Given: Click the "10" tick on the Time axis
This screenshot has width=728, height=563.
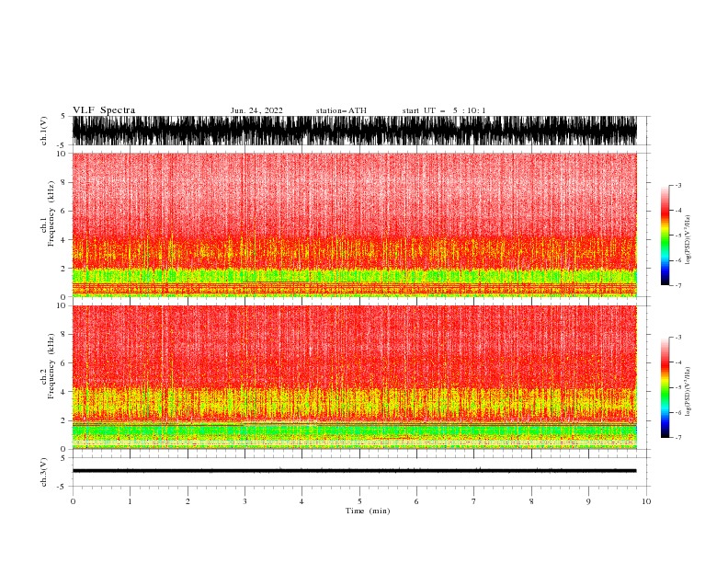Looking at the screenshot, I should pos(646,501).
